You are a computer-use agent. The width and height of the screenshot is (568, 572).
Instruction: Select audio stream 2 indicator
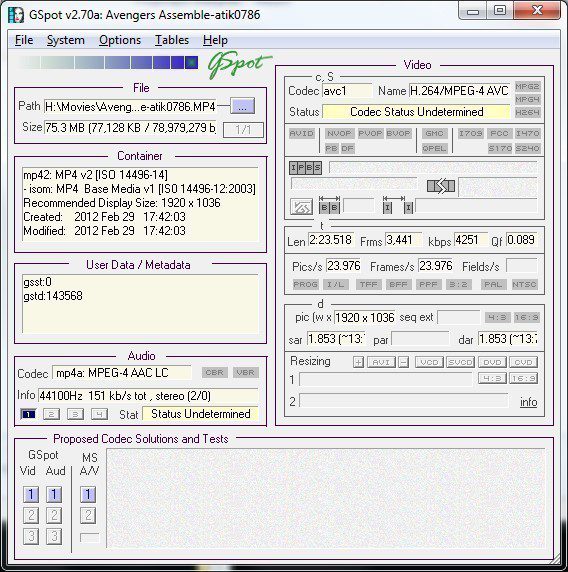pyautogui.click(x=51, y=414)
